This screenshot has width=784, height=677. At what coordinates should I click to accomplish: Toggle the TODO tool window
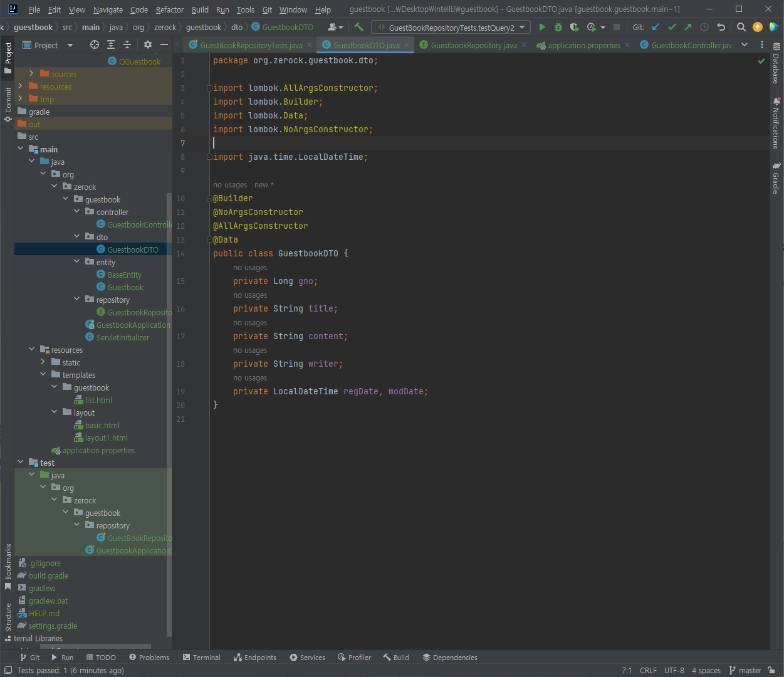[101, 658]
